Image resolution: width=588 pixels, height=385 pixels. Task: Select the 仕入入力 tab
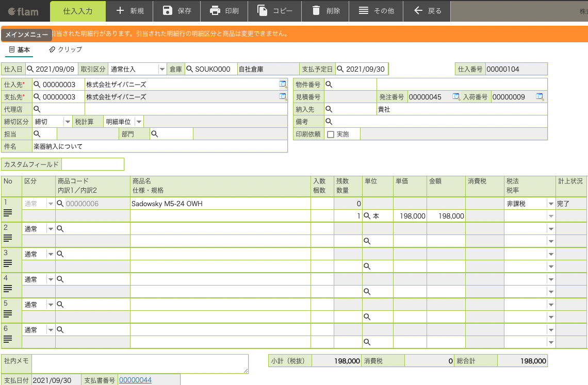coord(77,11)
